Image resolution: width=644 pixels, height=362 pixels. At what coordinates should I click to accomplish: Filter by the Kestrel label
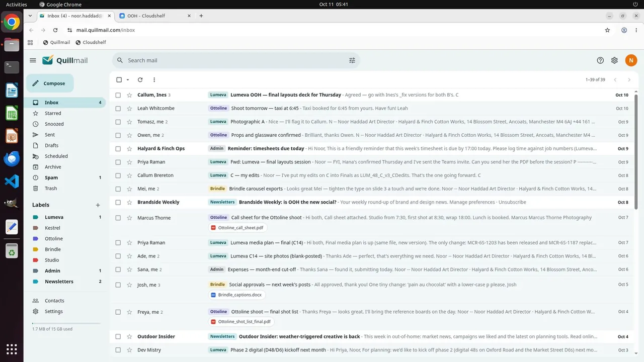(65, 228)
